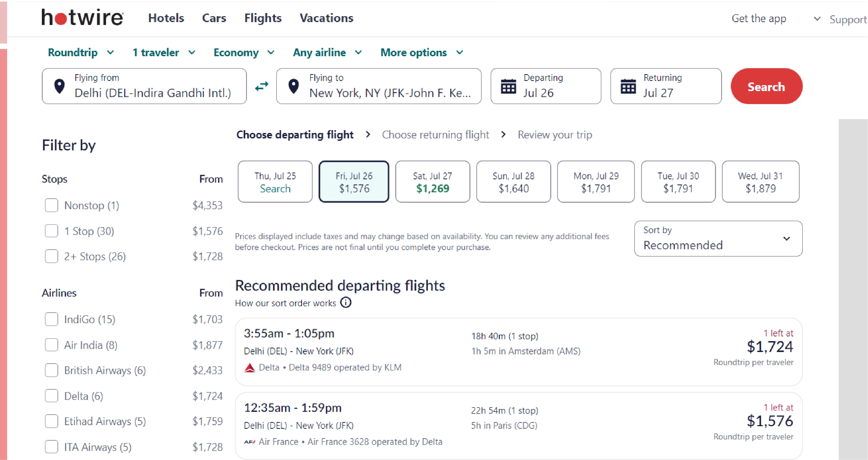Expand the Roundtrip trip type dropdown
Image resolution: width=868 pixels, height=460 pixels.
[x=80, y=52]
